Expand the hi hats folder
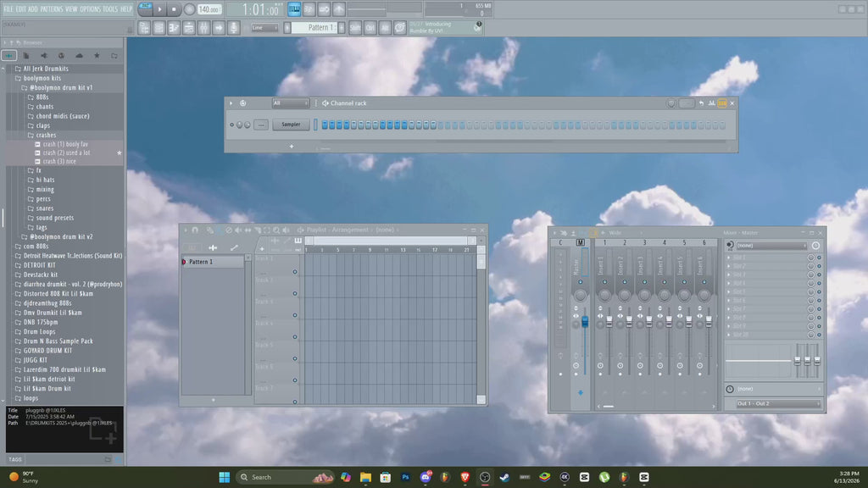Image resolution: width=868 pixels, height=488 pixels. [x=45, y=180]
